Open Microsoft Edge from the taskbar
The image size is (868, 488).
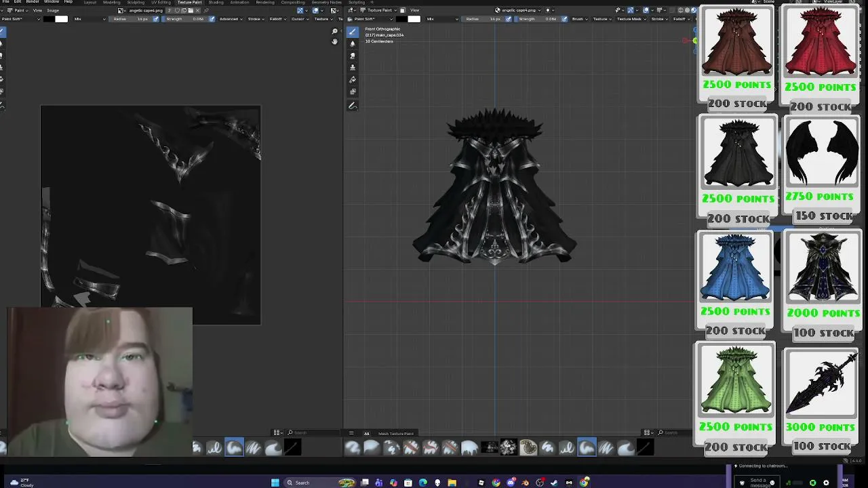point(423,483)
